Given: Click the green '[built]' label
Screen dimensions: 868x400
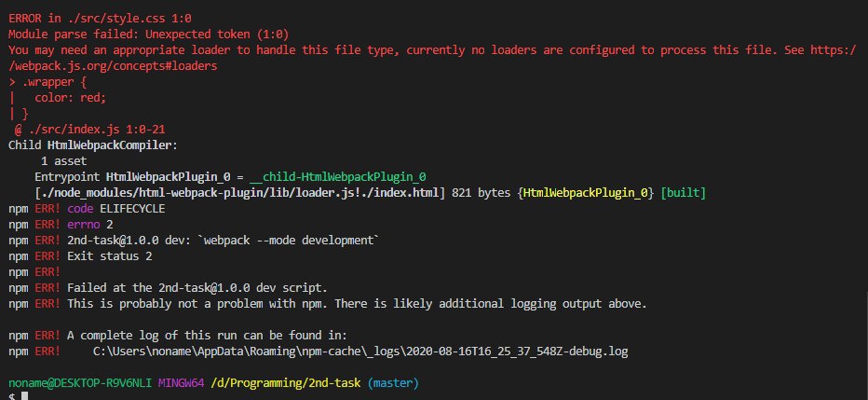Looking at the screenshot, I should pos(683,193).
